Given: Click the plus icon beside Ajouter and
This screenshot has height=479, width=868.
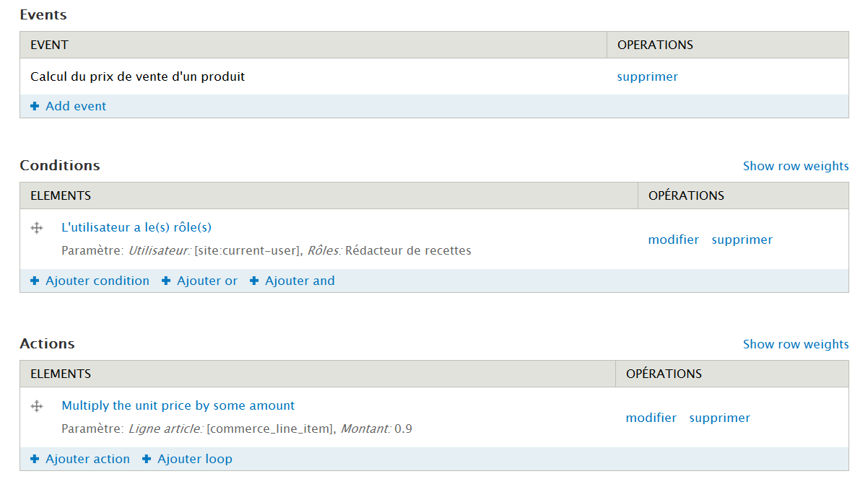Looking at the screenshot, I should (254, 281).
